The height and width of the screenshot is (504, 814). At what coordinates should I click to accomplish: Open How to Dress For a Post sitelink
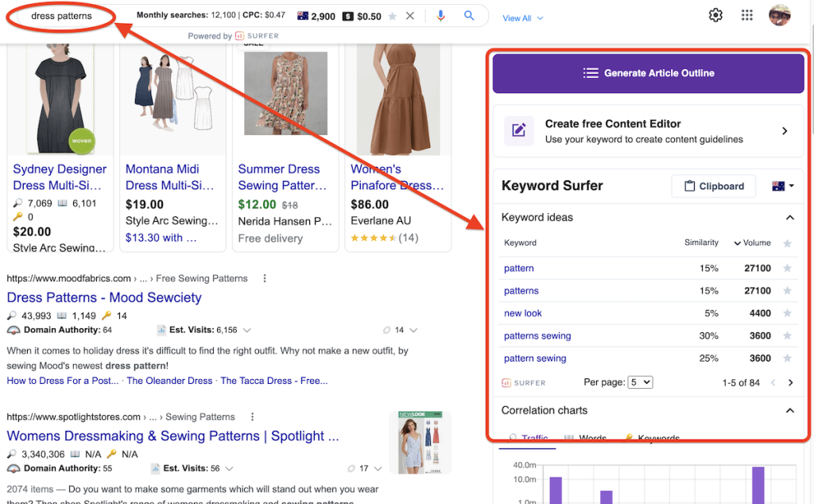point(62,381)
